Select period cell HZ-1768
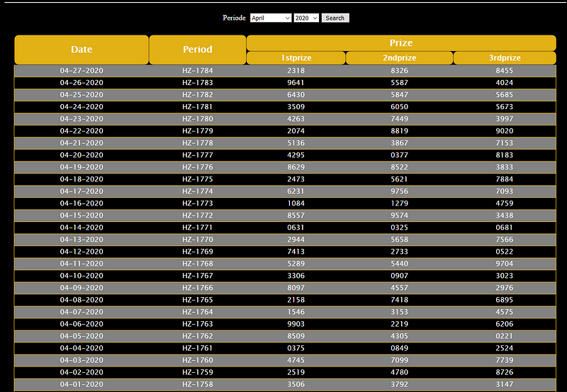This screenshot has width=567, height=392. coord(198,264)
